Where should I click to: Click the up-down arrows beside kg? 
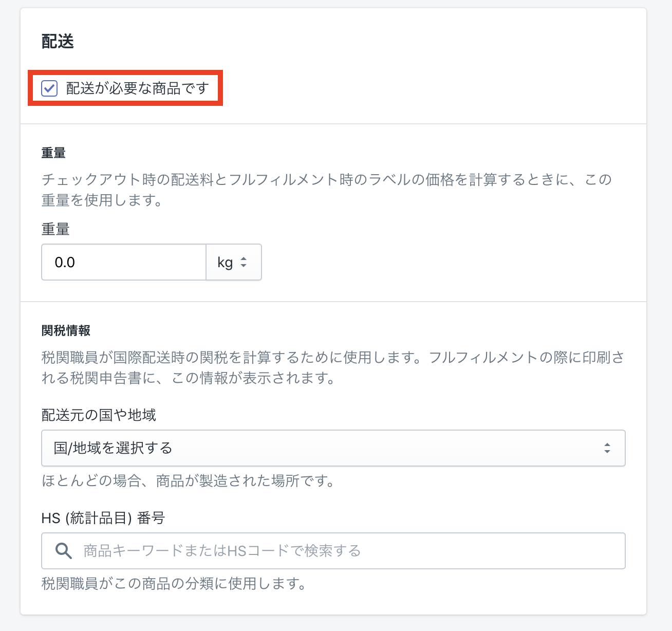coord(244,262)
